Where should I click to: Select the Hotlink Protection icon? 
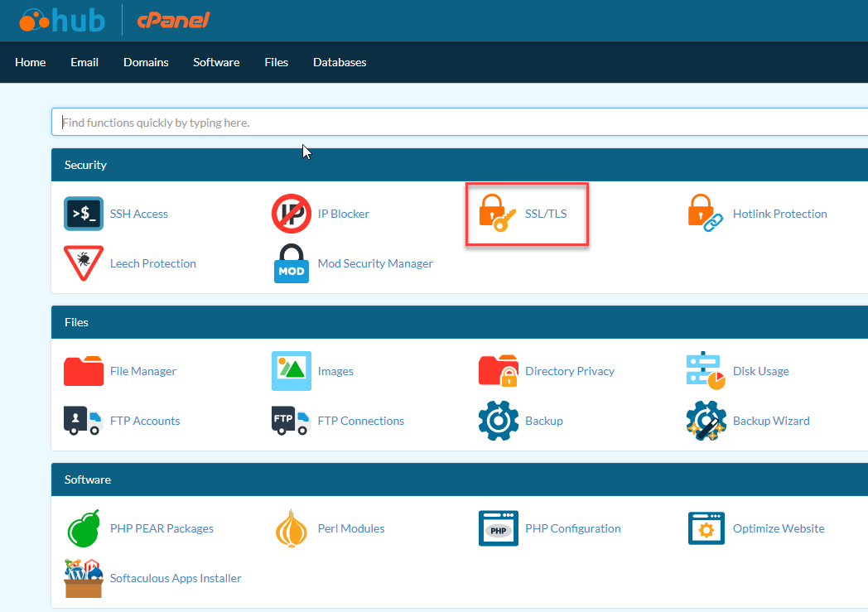tap(706, 214)
